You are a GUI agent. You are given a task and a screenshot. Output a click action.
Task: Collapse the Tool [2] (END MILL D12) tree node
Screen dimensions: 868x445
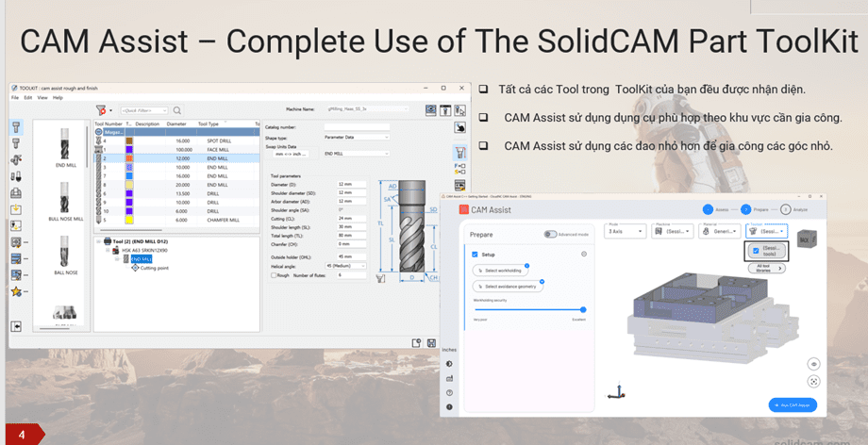pos(99,241)
